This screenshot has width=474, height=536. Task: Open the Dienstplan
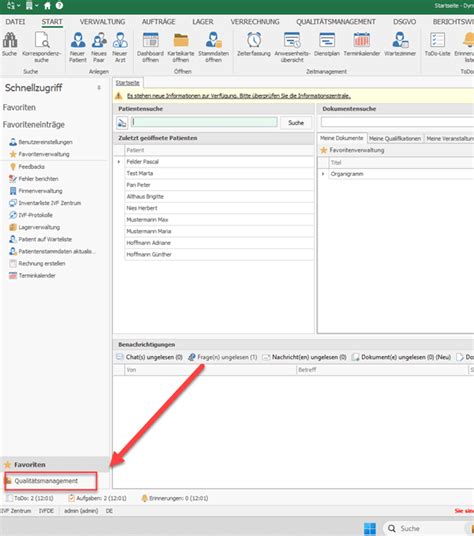pyautogui.click(x=327, y=44)
